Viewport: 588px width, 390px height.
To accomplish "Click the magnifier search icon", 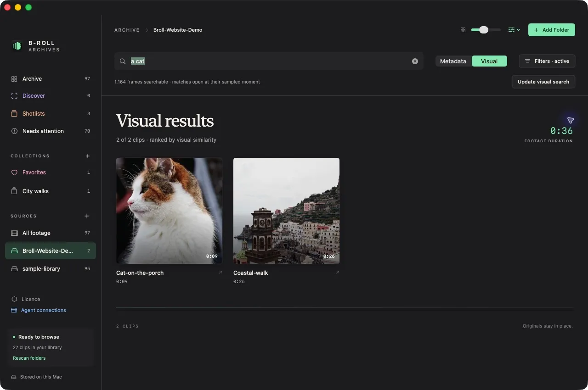I will pos(123,61).
